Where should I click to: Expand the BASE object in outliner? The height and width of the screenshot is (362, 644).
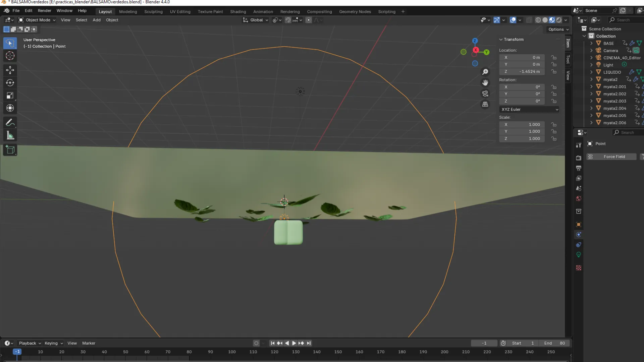point(591,44)
